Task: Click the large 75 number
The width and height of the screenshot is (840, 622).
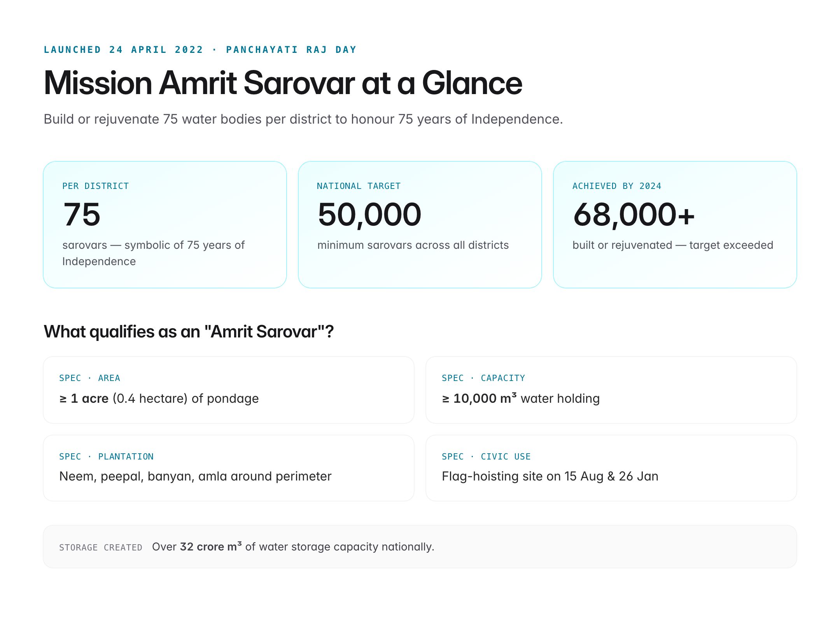Action: (x=82, y=215)
